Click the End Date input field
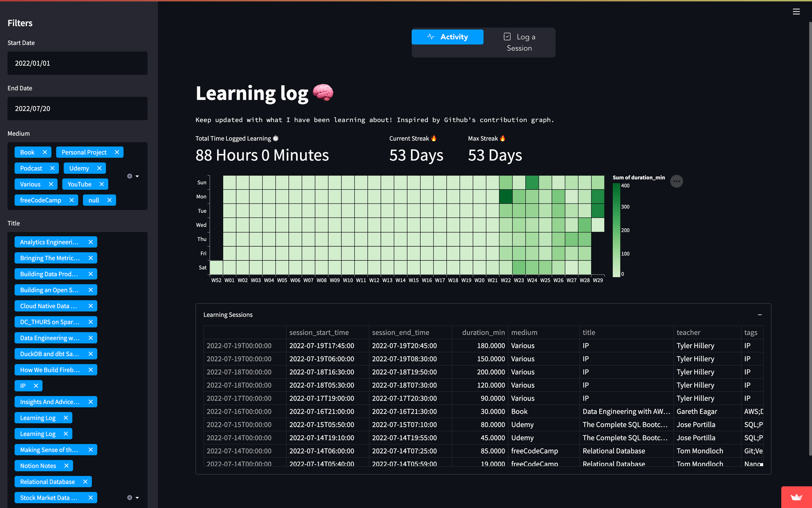 [77, 109]
